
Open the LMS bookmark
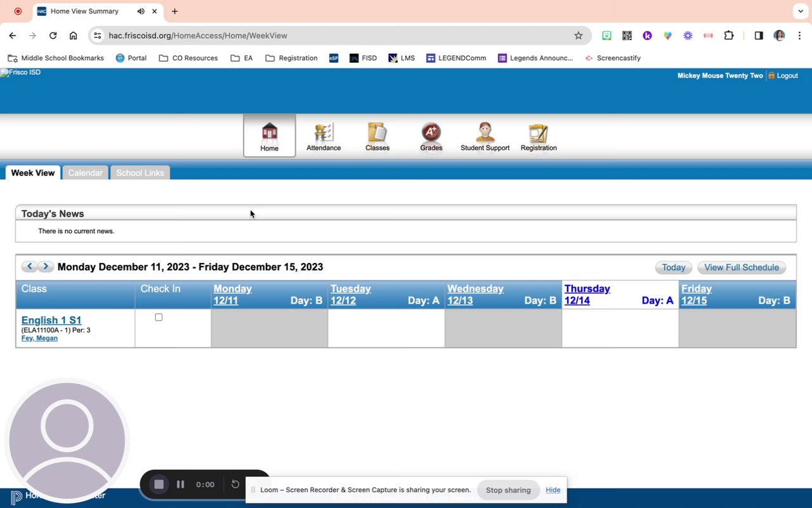(x=402, y=58)
